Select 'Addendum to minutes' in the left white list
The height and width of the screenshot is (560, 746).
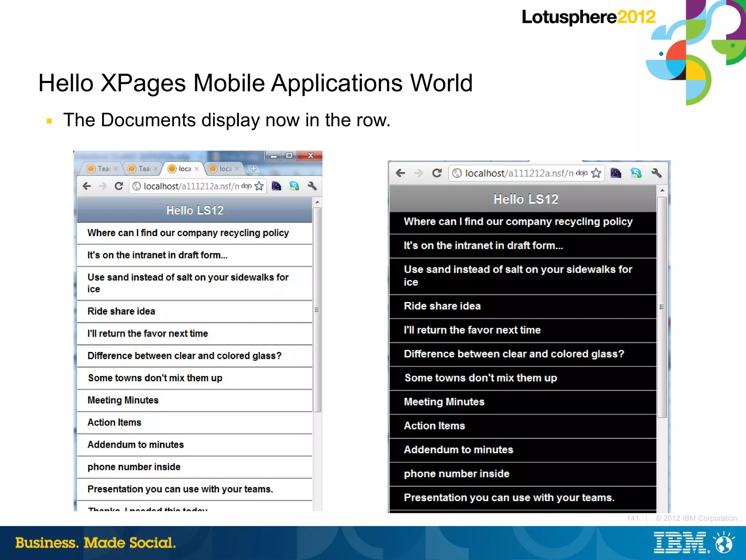[195, 445]
